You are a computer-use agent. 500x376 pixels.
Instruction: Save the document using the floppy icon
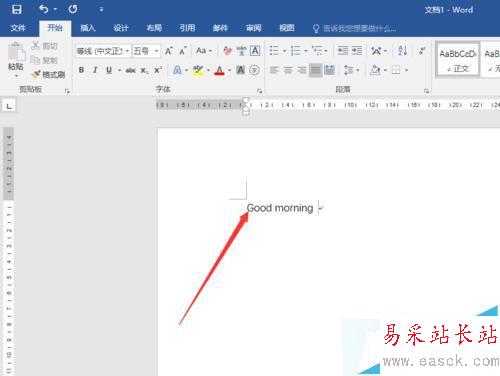click(16, 9)
